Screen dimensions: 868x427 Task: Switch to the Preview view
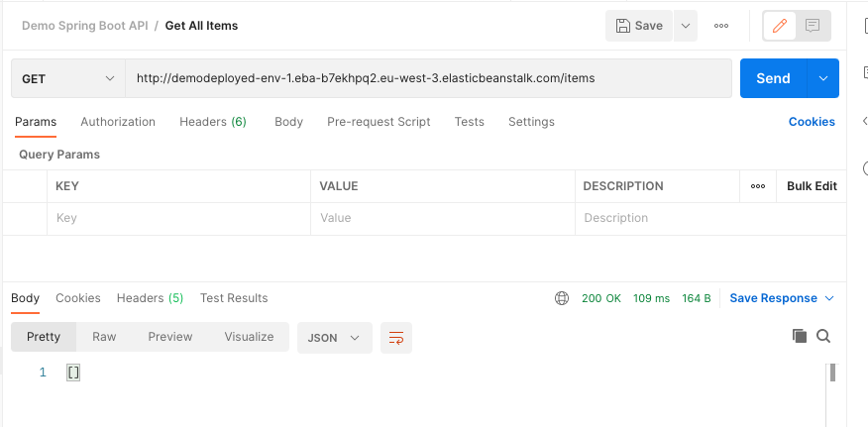point(170,337)
